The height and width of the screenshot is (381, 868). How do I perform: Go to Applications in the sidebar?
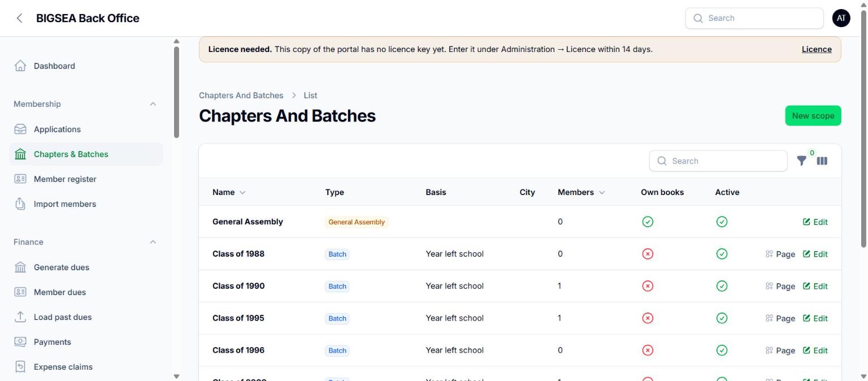click(86, 129)
